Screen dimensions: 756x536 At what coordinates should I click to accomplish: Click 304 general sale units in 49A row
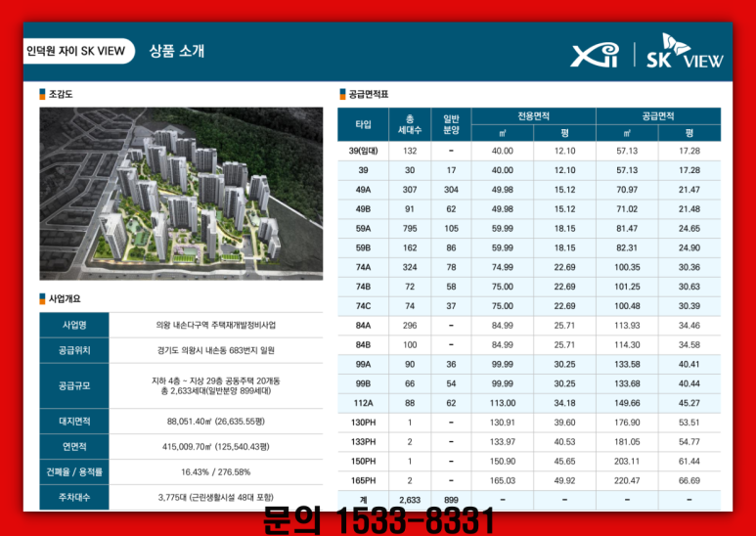(451, 190)
